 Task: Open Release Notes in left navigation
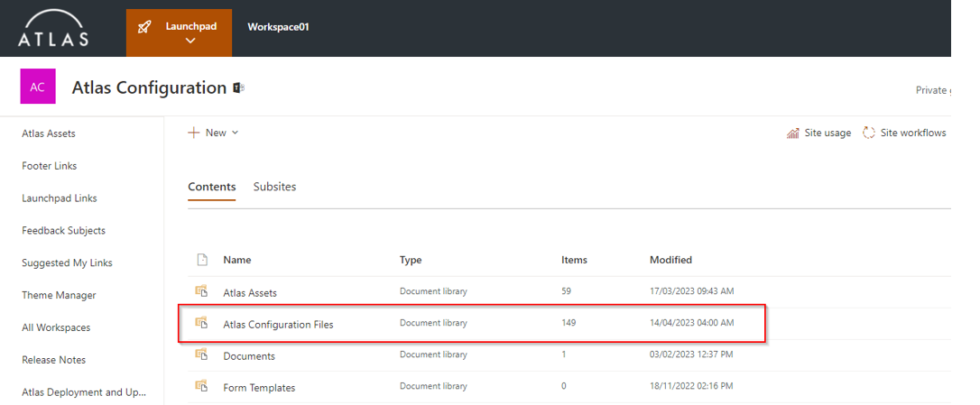53,360
